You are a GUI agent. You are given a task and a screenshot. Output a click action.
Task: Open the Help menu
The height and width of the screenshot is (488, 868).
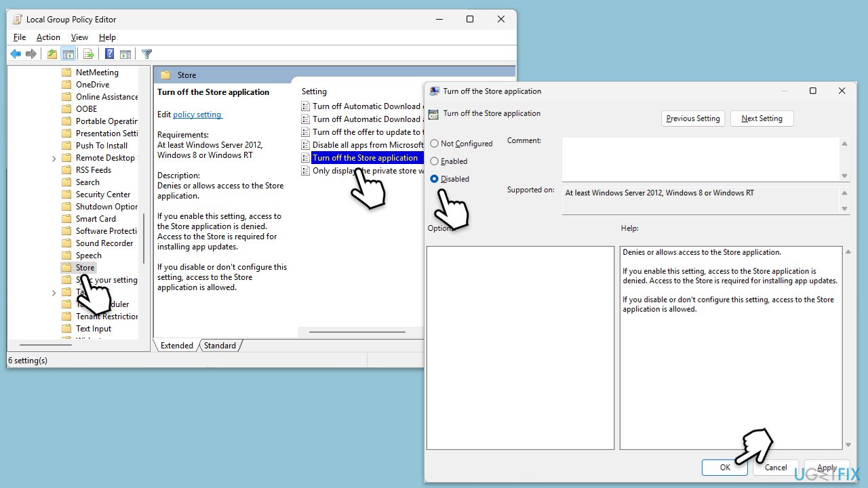(107, 37)
